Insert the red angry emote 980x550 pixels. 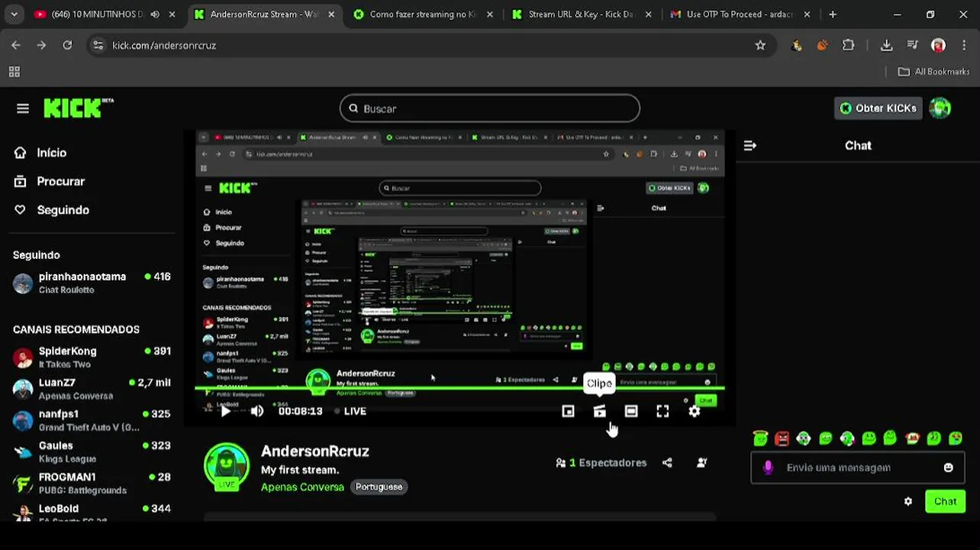tap(782, 438)
